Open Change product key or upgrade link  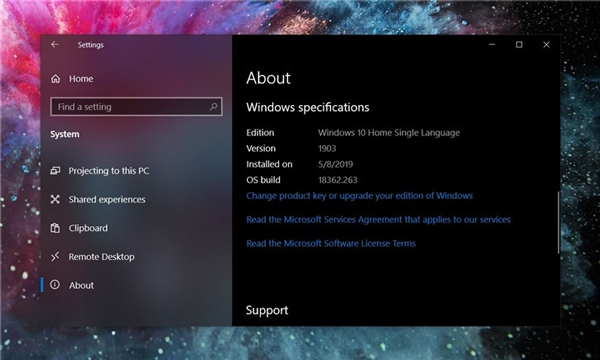[x=359, y=196]
